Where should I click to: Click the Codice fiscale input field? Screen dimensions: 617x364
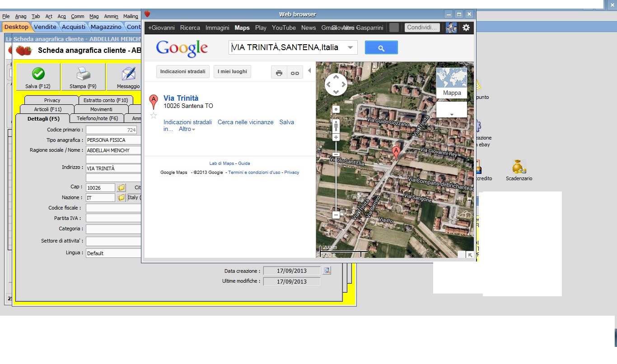point(113,208)
